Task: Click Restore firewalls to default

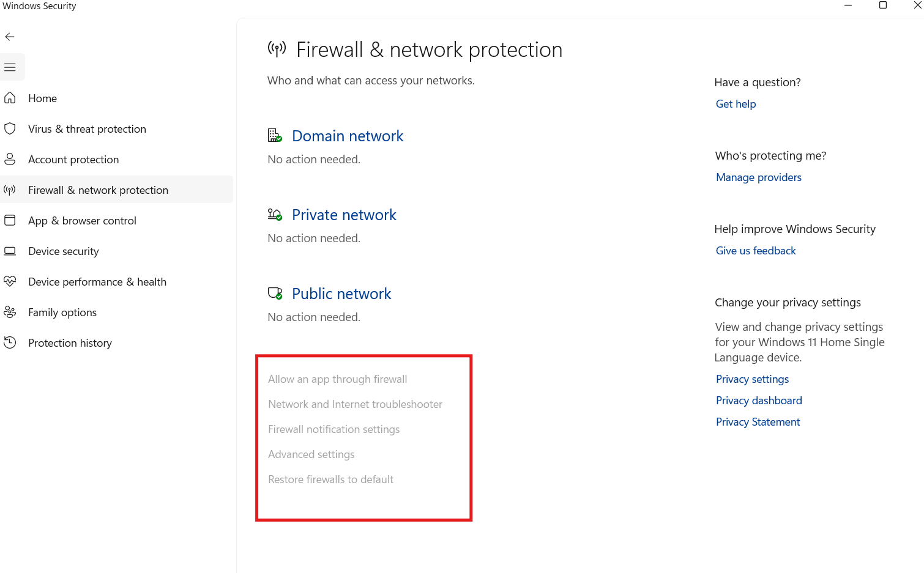Action: (330, 479)
